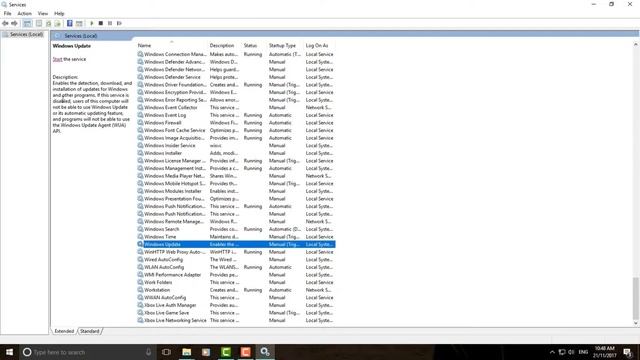This screenshot has height=360, width=640.
Task: Open File Explorer from the taskbar
Action: tap(187, 352)
